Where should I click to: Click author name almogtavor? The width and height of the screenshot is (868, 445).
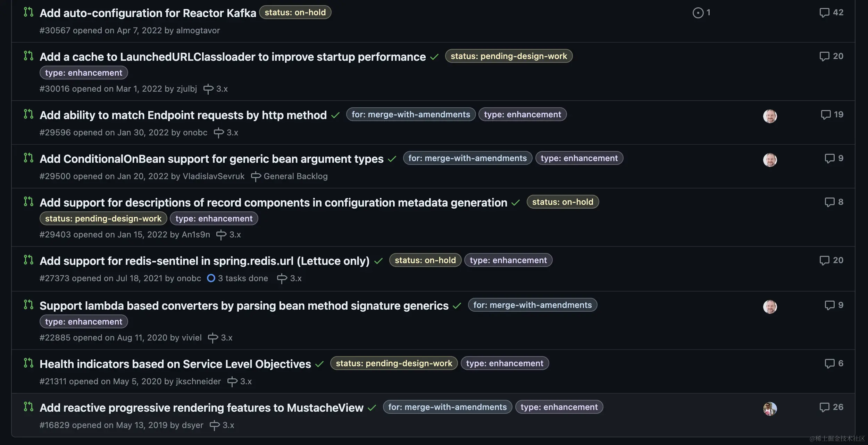(x=198, y=31)
